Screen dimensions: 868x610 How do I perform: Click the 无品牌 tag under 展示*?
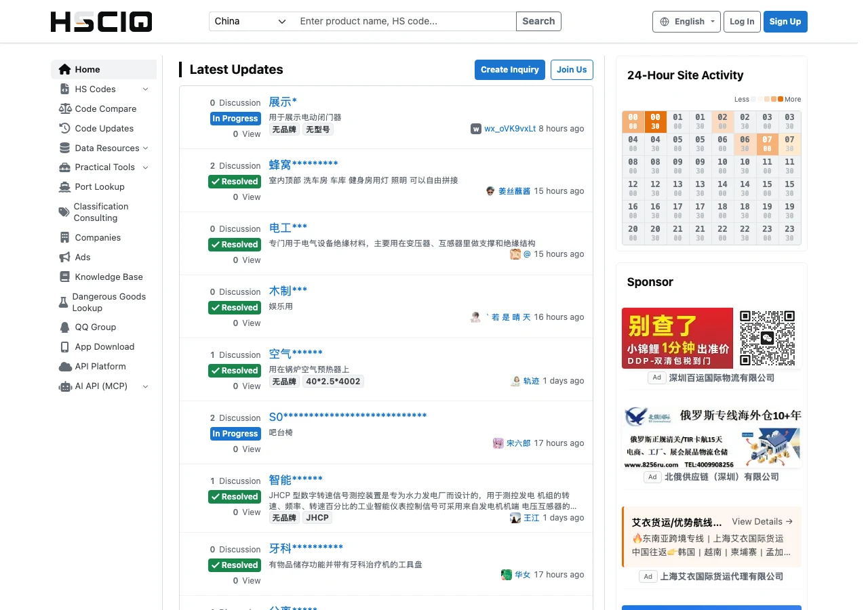[x=284, y=129]
